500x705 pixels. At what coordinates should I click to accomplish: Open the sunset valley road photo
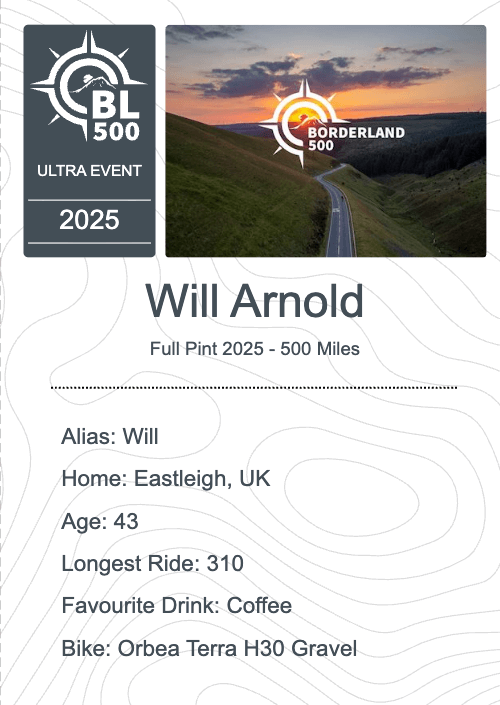(x=326, y=141)
